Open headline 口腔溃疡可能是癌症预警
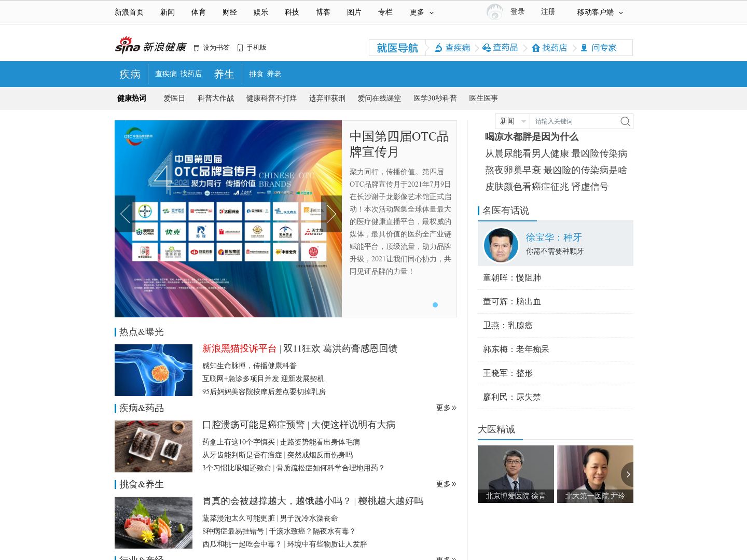Screen dimensions: 747x560 tap(254, 425)
